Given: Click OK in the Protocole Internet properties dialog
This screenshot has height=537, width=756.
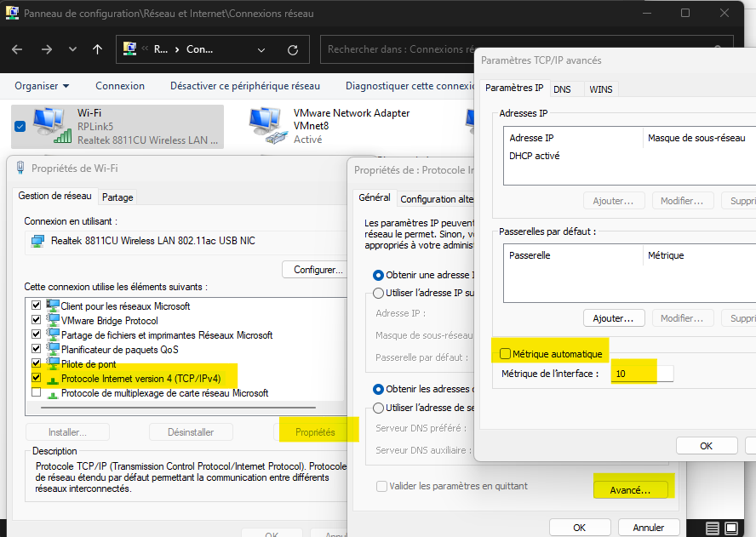Looking at the screenshot, I should pyautogui.click(x=580, y=528).
